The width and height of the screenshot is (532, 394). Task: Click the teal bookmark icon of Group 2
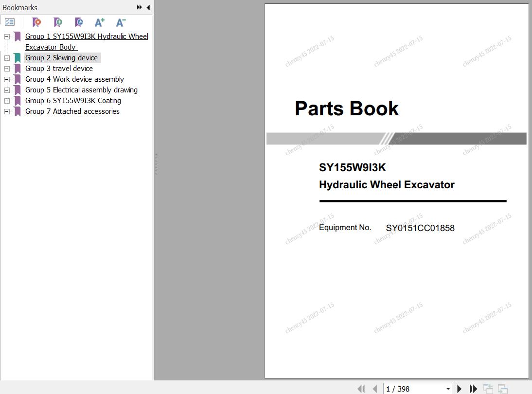pyautogui.click(x=18, y=58)
